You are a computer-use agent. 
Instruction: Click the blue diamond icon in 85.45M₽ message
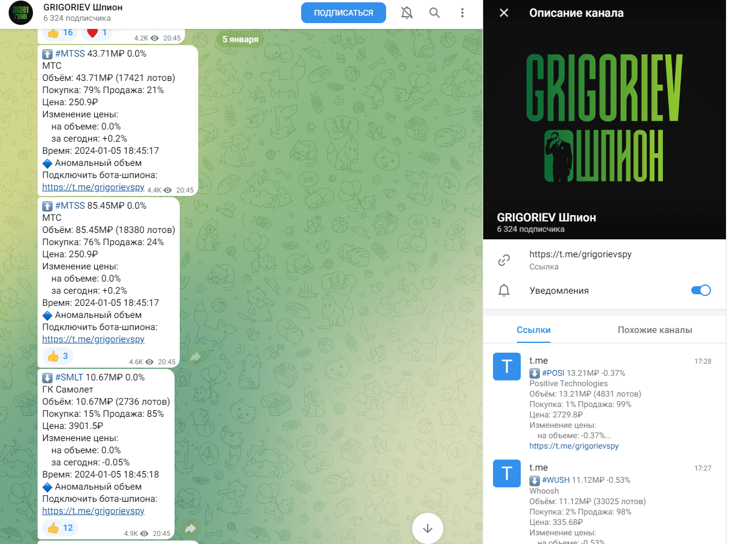click(x=47, y=315)
